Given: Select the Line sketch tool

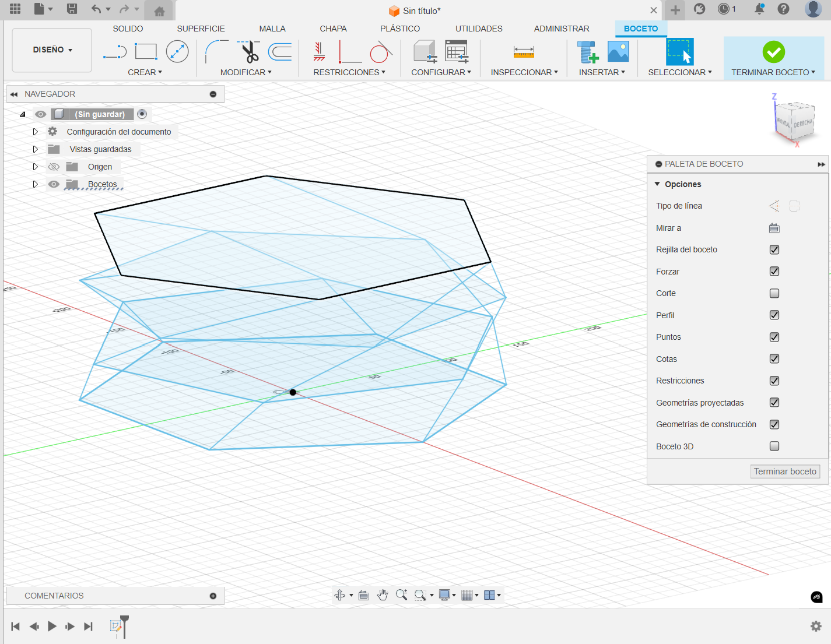Looking at the screenshot, I should click(115, 52).
